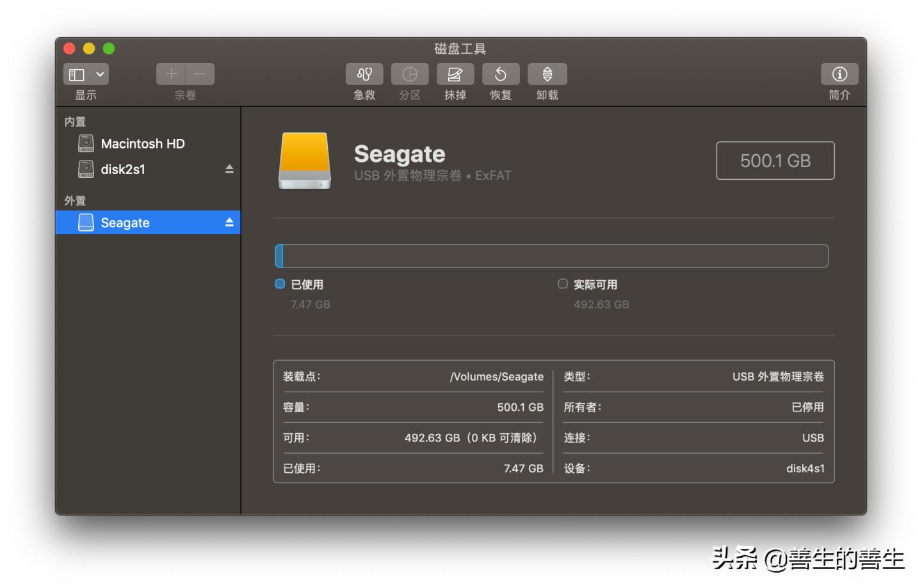922x588 pixels.
Task: Open the Info (简介) button
Action: 839,74
